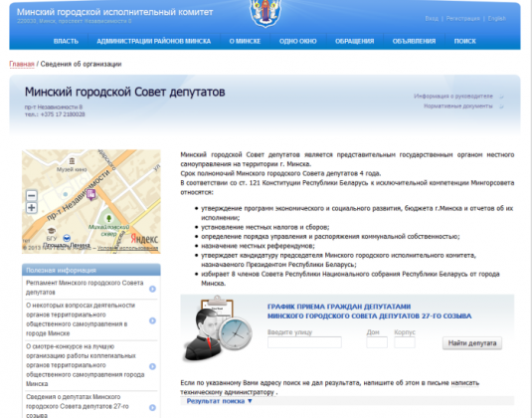
Task: Click the phone number +375 17 2180028
Action: [x=63, y=114]
